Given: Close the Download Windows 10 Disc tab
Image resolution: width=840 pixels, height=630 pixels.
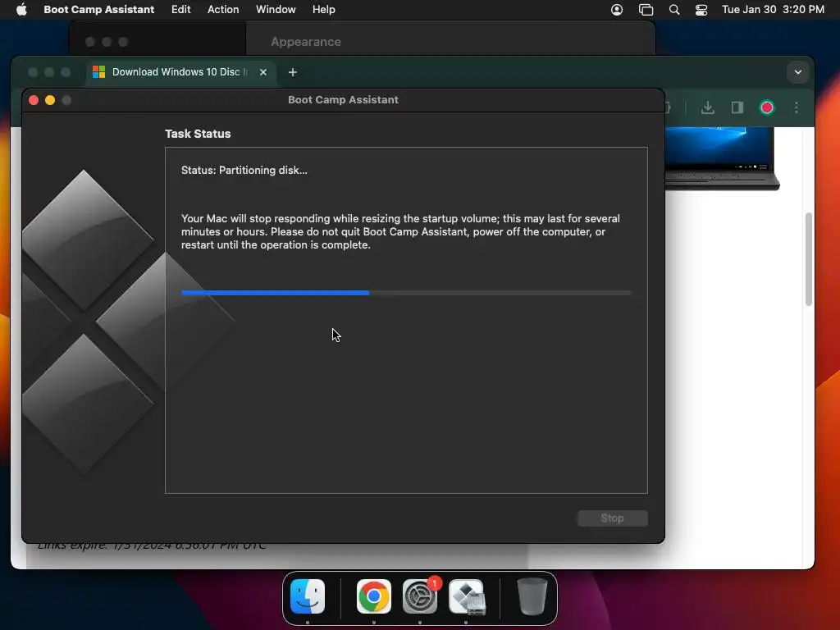Looking at the screenshot, I should click(263, 72).
